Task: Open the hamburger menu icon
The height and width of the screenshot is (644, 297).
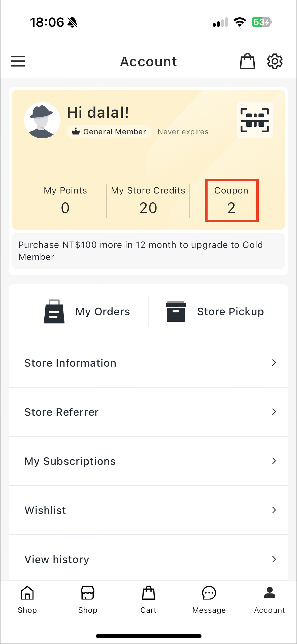Action: click(18, 61)
